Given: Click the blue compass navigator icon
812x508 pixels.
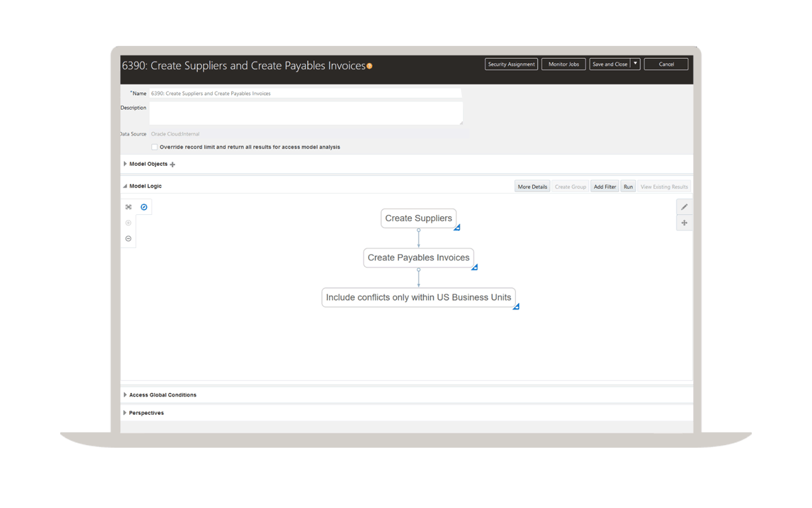Looking at the screenshot, I should [144, 207].
